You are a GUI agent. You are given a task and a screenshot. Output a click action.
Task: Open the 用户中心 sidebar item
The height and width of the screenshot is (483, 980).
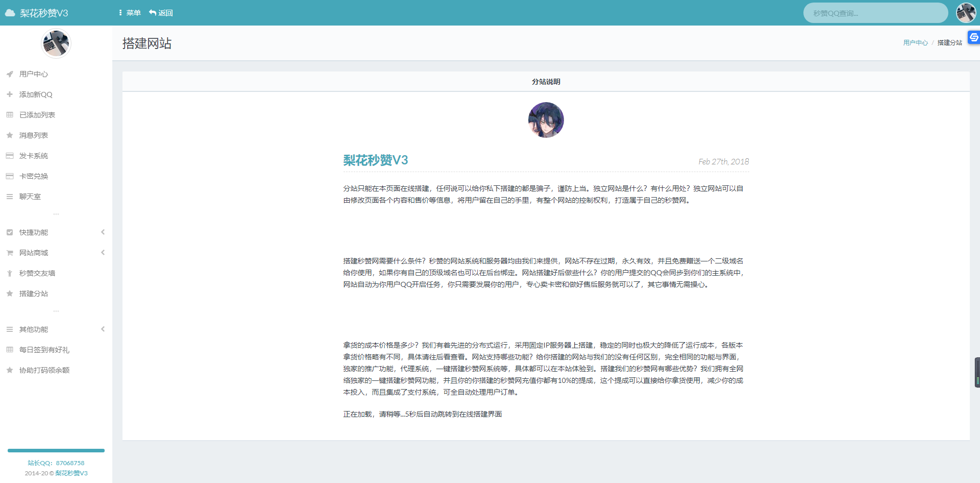(33, 74)
